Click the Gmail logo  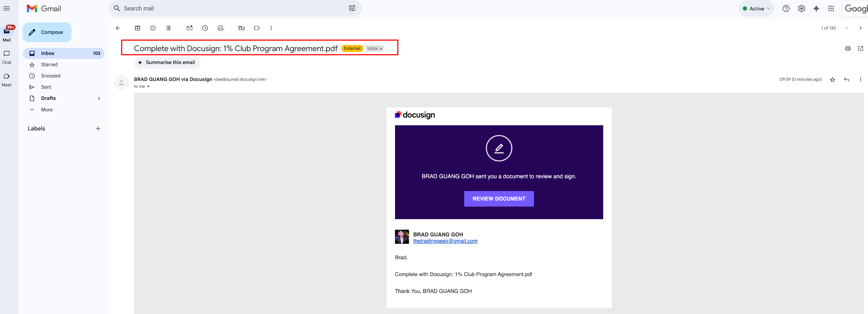point(44,8)
